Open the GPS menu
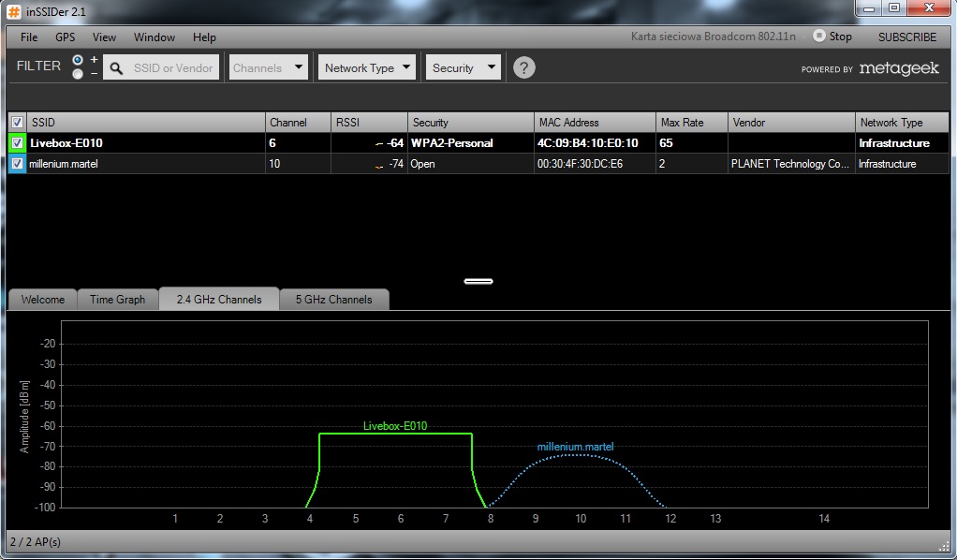957x560 pixels. [66, 37]
